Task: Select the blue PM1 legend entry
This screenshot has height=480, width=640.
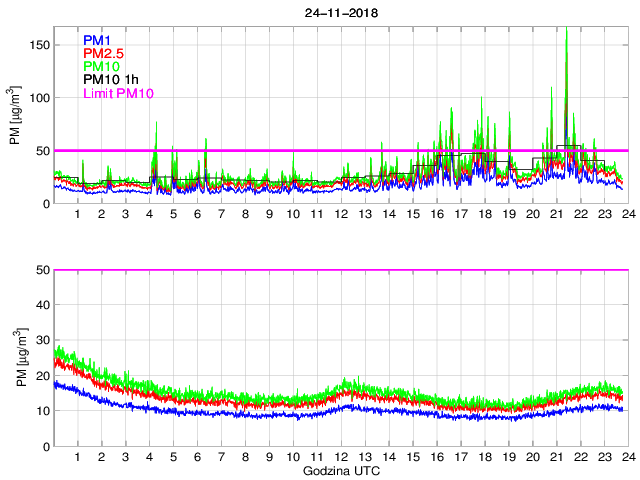Action: pyautogui.click(x=97, y=40)
